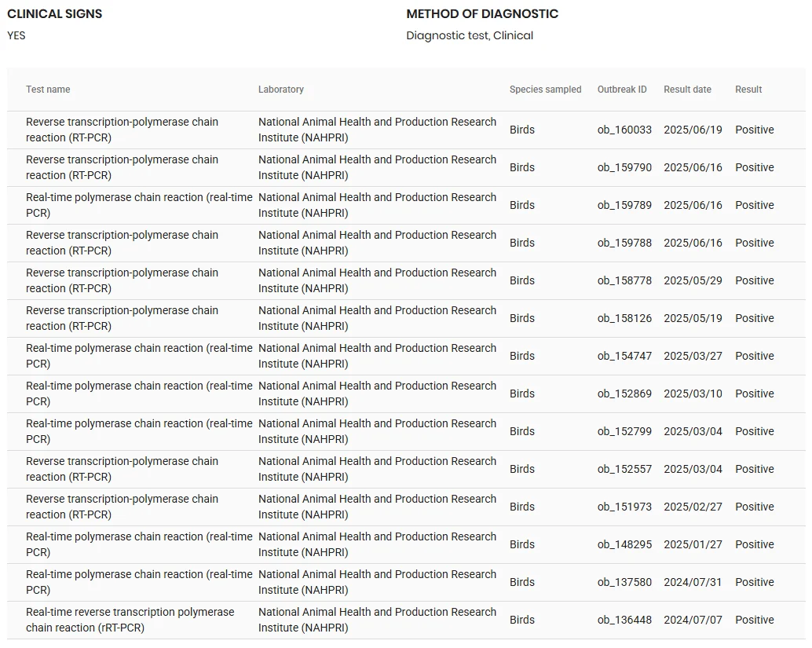
Task: Click Birds species in ob_158126 row
Action: pos(522,318)
